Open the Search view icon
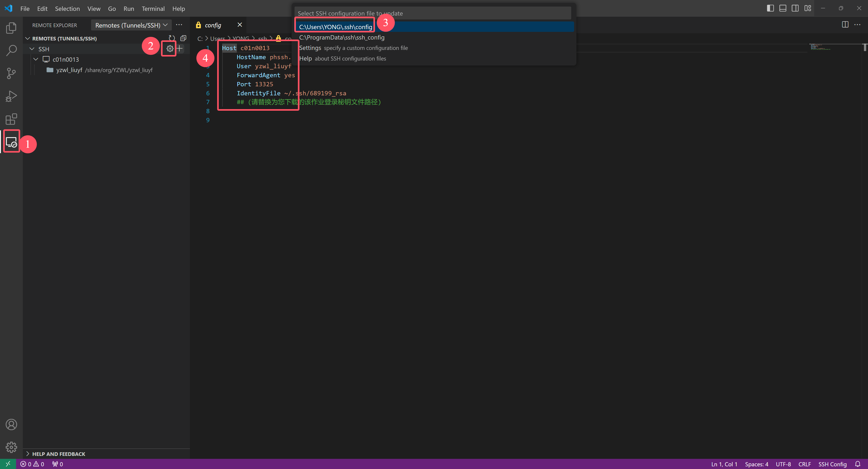This screenshot has width=868, height=469. tap(11, 51)
